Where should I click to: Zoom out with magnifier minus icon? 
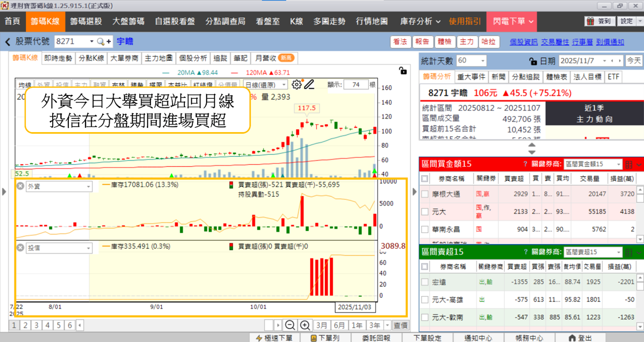pos(289,325)
